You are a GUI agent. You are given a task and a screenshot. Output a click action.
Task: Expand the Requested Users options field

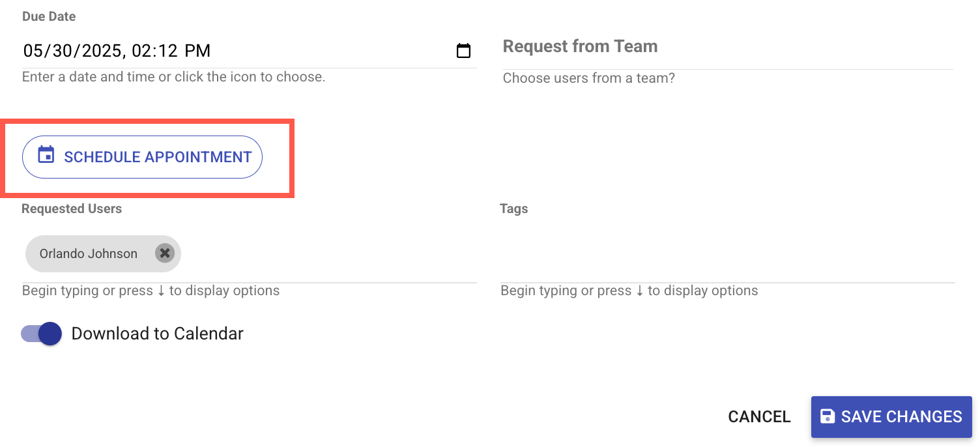326,254
